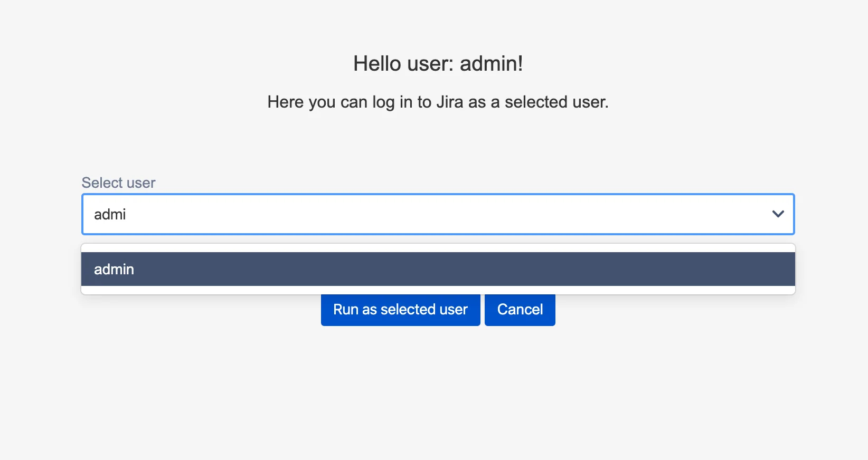Image resolution: width=868 pixels, height=460 pixels.
Task: Click the word Jira in the subtitle
Action: pyautogui.click(x=450, y=102)
